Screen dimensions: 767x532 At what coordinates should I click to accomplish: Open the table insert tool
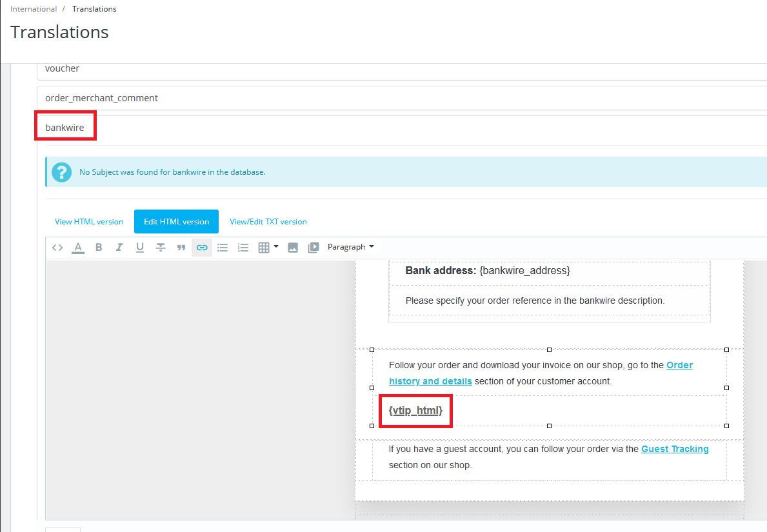[264, 248]
